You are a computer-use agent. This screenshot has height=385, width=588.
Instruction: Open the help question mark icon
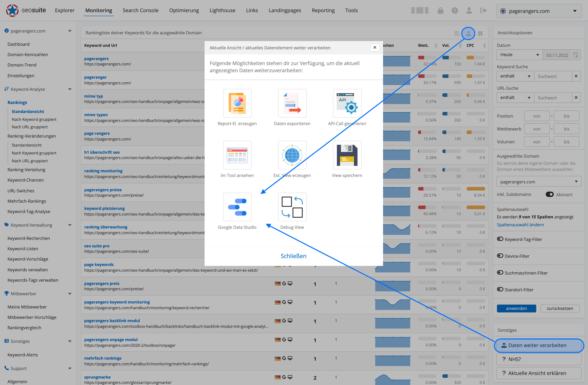click(455, 10)
